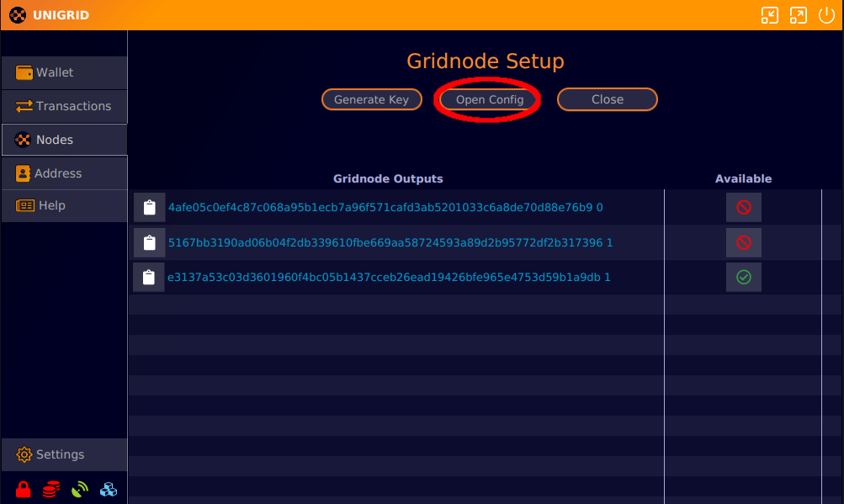Close the Gridnode Setup panel
This screenshot has width=844, height=504.
[x=608, y=99]
